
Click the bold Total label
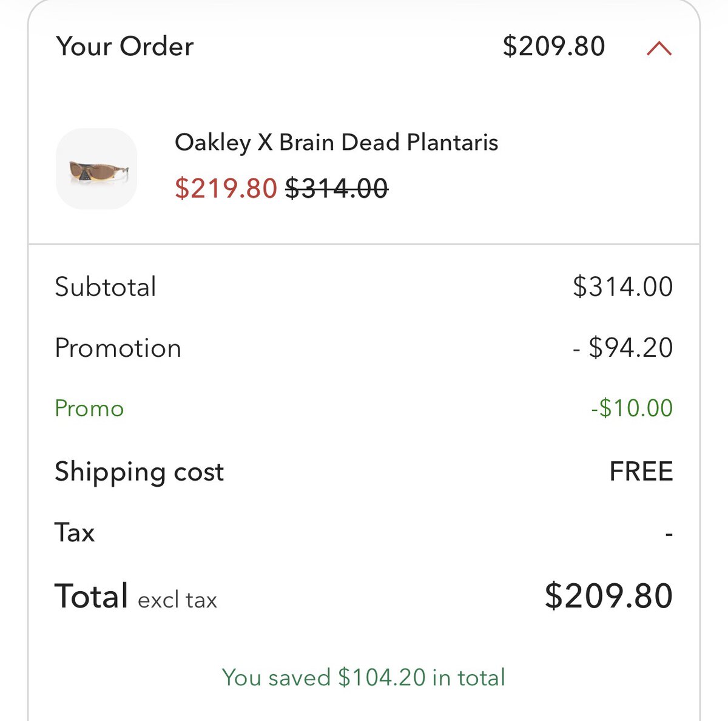point(92,596)
